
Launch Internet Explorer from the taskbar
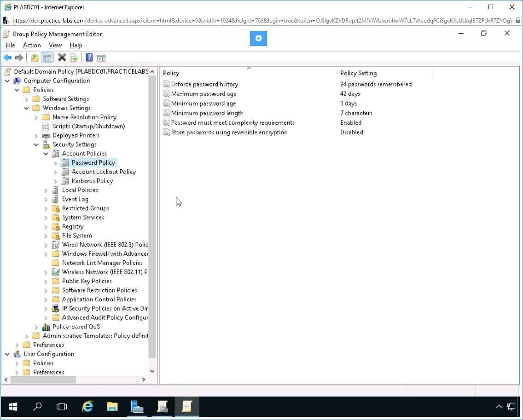coord(87,407)
